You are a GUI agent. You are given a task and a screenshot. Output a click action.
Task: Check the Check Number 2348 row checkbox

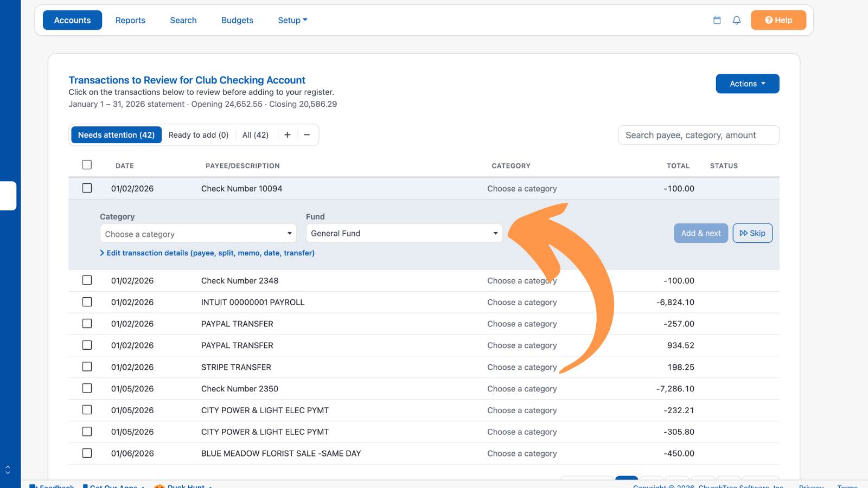[87, 280]
